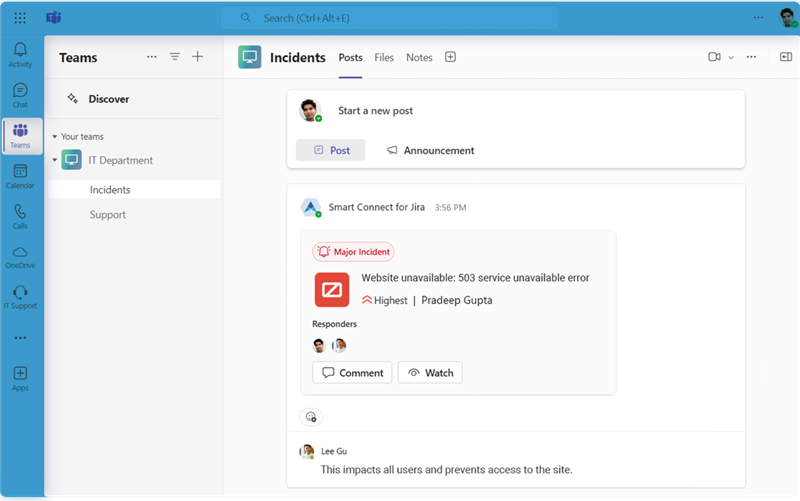
Task: Show more apps ellipsis in left rail
Action: (x=20, y=338)
